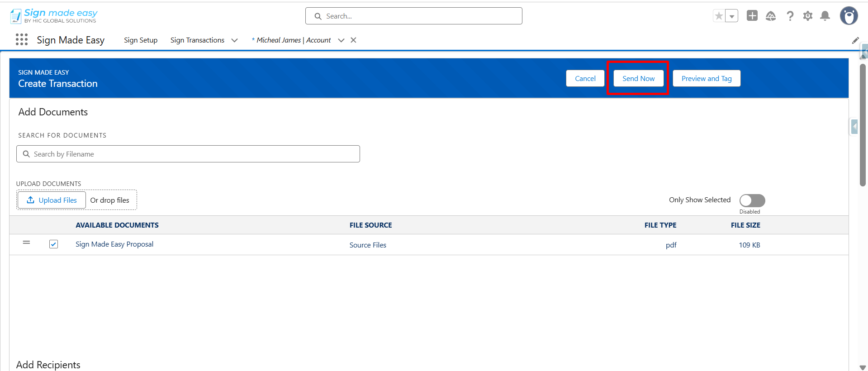The image size is (868, 371).
Task: Switch to Micheal James Account tab
Action: [291, 40]
